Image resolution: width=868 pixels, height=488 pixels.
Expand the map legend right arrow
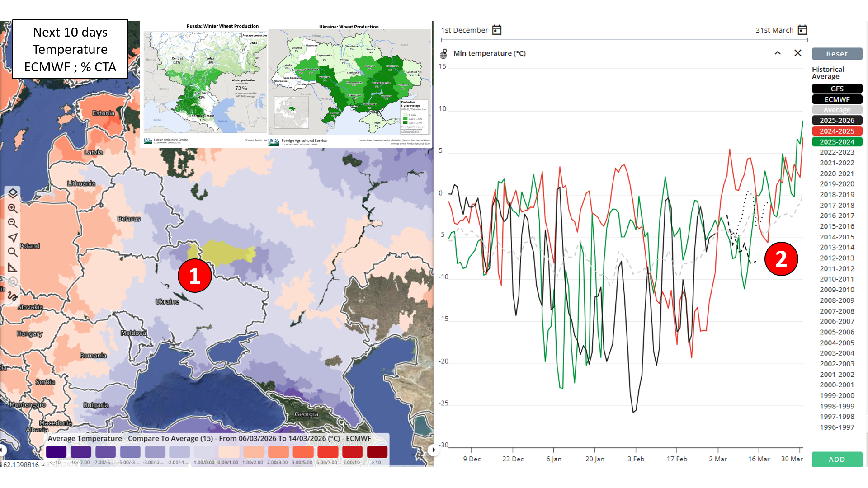coord(434,450)
